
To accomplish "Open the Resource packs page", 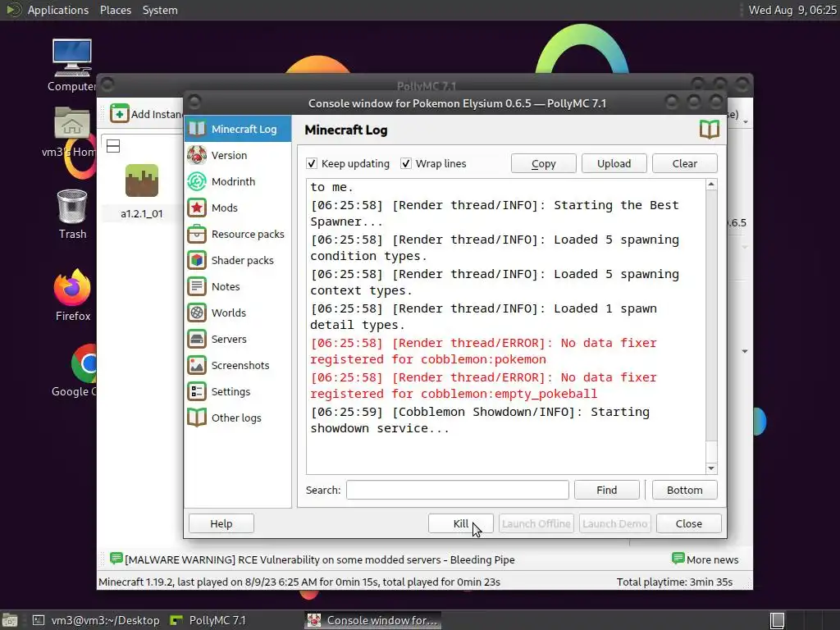I will [238, 234].
